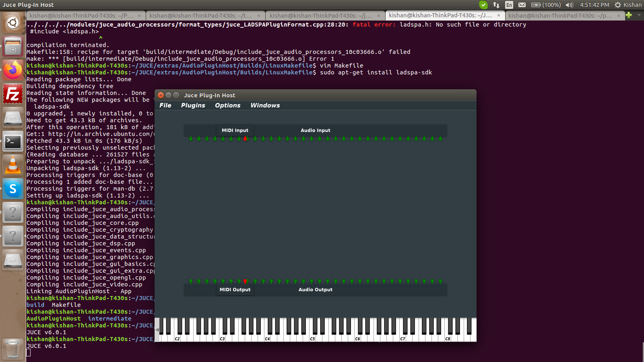Close the terminal tab ending ~/j…

click(x=379, y=16)
